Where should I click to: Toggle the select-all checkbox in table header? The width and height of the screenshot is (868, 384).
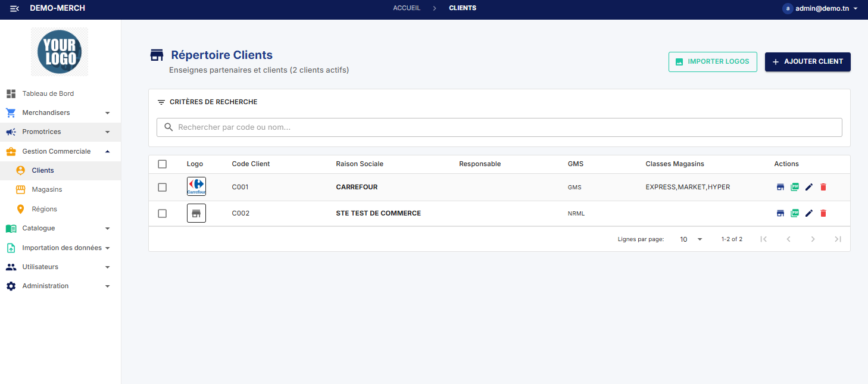163,164
